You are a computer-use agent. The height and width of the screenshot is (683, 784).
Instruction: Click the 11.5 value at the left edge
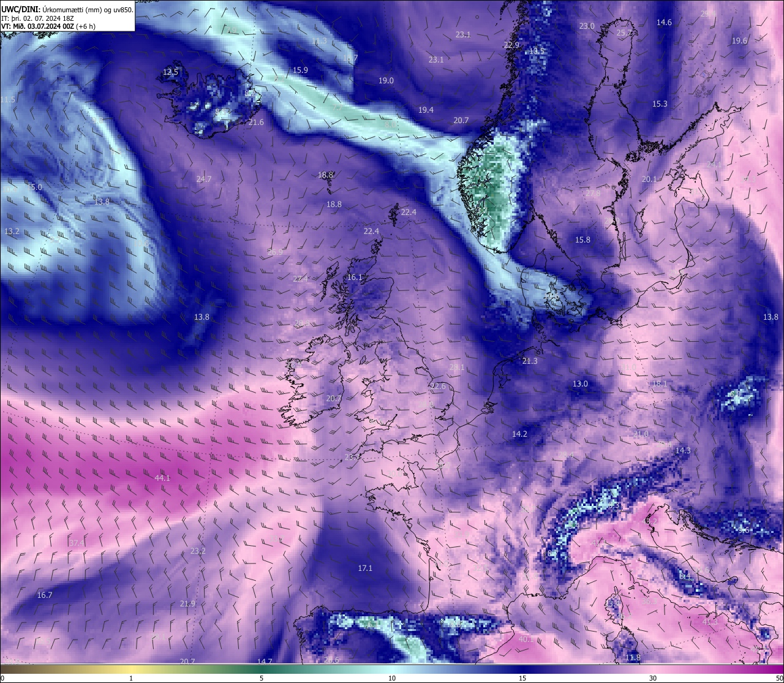click(x=7, y=100)
